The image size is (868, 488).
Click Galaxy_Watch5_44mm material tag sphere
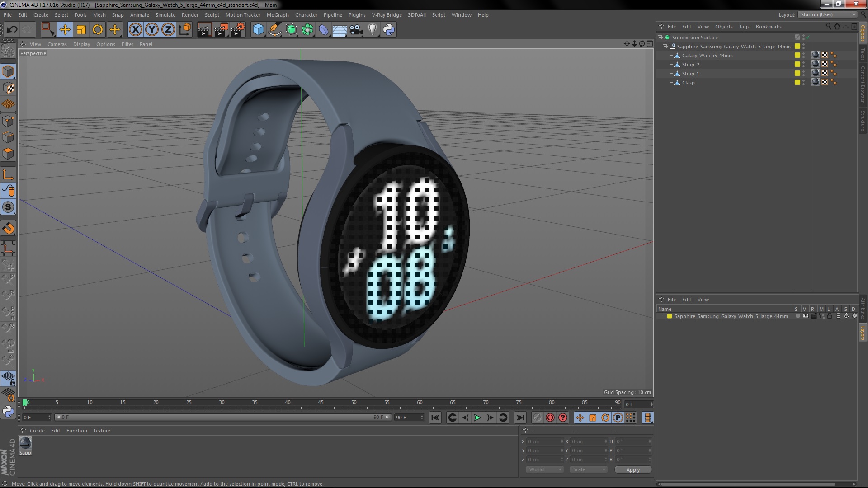(x=816, y=55)
